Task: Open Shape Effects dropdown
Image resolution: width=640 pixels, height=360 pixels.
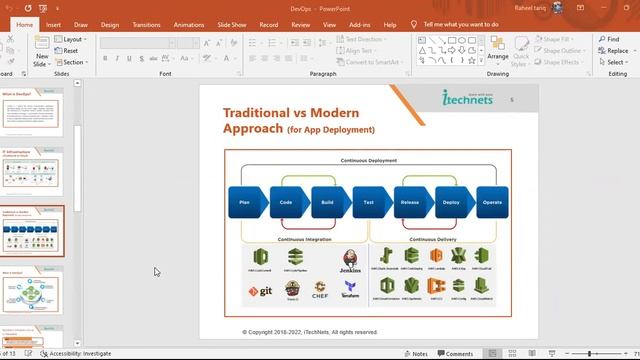Action: coord(559,62)
